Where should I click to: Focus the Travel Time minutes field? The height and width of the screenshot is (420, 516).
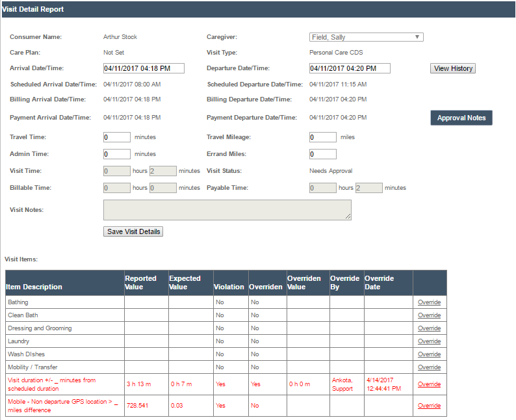[x=117, y=137]
